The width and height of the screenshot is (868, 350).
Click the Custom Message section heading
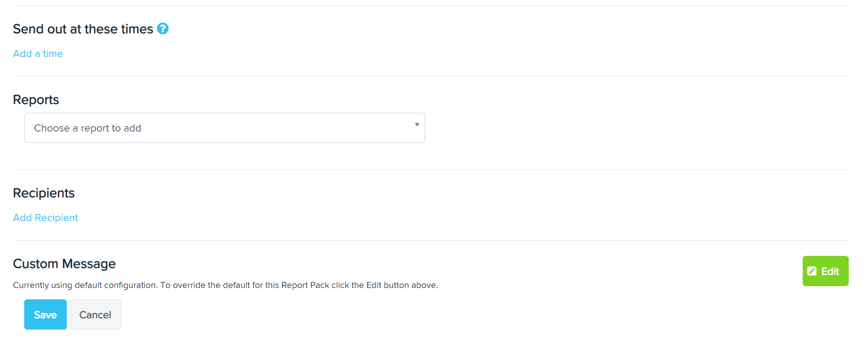(x=64, y=264)
